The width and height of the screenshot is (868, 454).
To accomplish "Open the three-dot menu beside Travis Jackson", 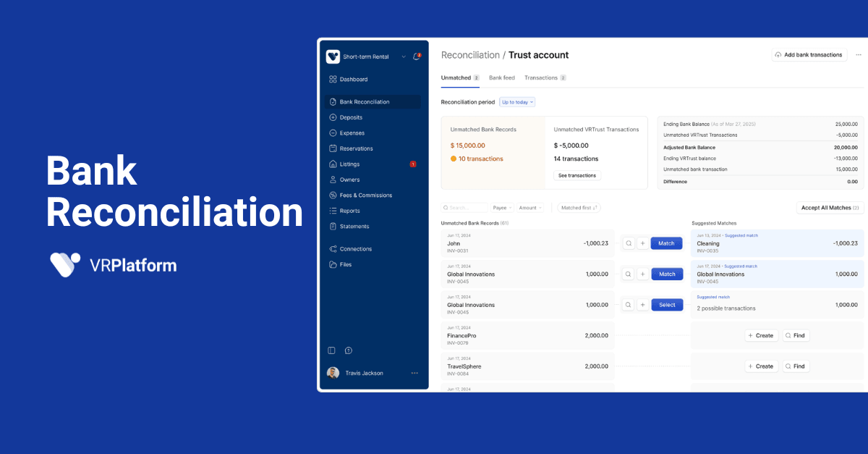I will [x=414, y=373].
